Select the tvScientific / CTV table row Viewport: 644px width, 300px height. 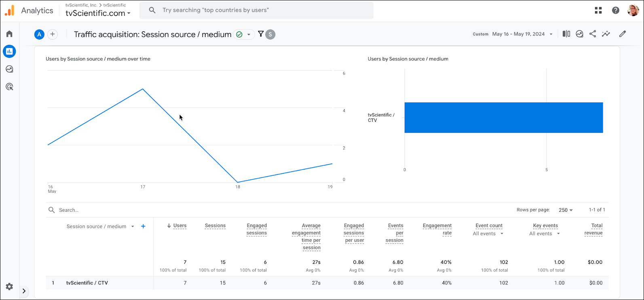(x=327, y=283)
